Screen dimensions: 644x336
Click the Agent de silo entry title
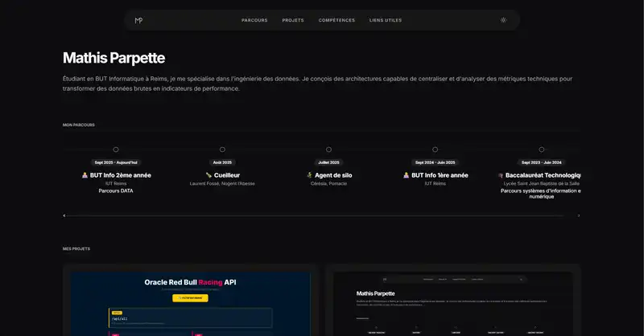pyautogui.click(x=333, y=175)
